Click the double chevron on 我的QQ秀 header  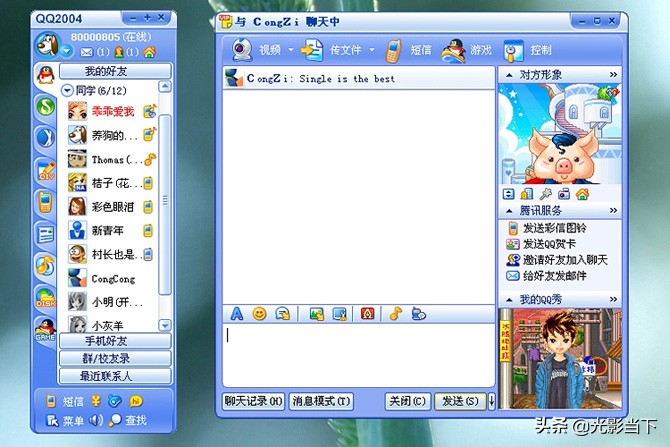(x=613, y=300)
